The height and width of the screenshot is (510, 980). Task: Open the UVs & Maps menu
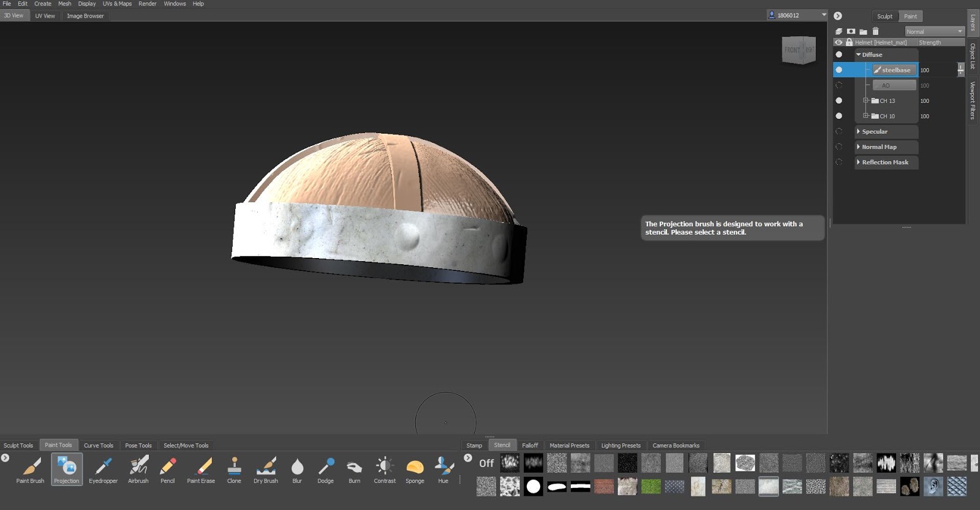[x=117, y=4]
